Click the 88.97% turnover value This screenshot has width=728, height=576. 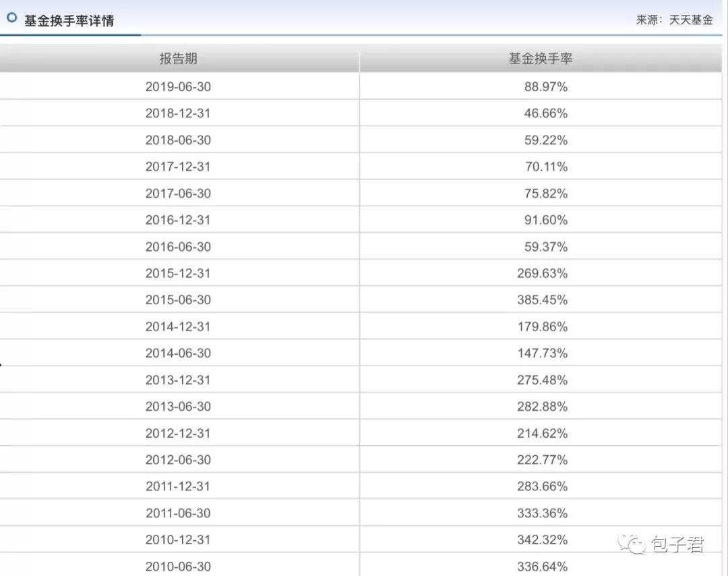pyautogui.click(x=546, y=86)
